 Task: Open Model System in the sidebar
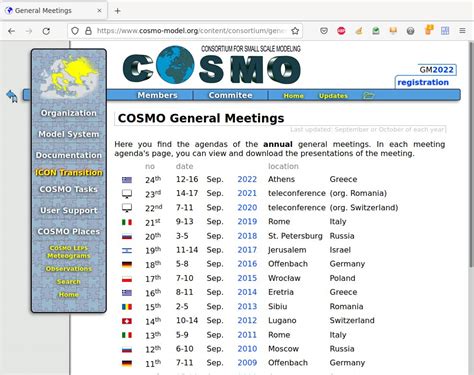[x=69, y=134]
